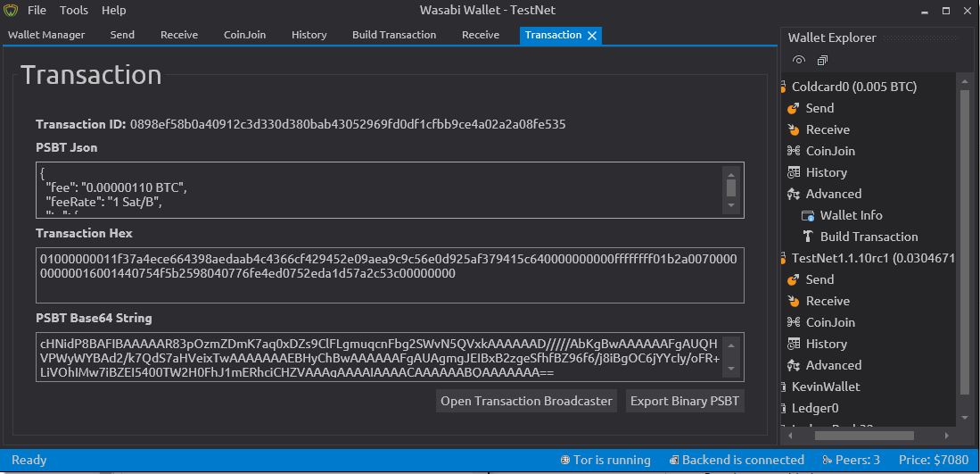The width and height of the screenshot is (980, 474).
Task: Click the Wasabi Wallet logo icon
Action: coord(11,10)
